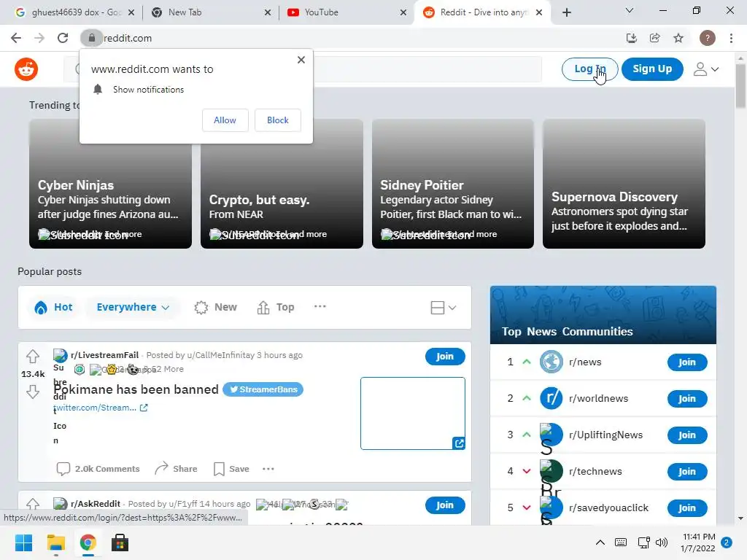Open Microsoft Store from the taskbar

pyautogui.click(x=120, y=542)
